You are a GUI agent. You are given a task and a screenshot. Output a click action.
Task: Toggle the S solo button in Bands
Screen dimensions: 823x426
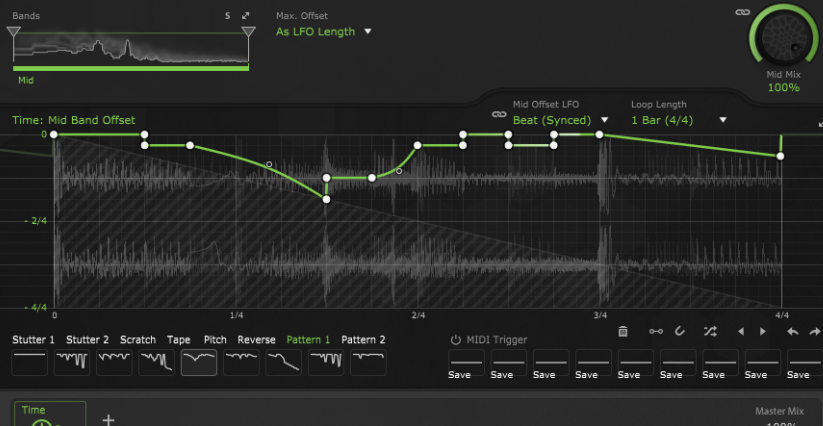tap(227, 16)
